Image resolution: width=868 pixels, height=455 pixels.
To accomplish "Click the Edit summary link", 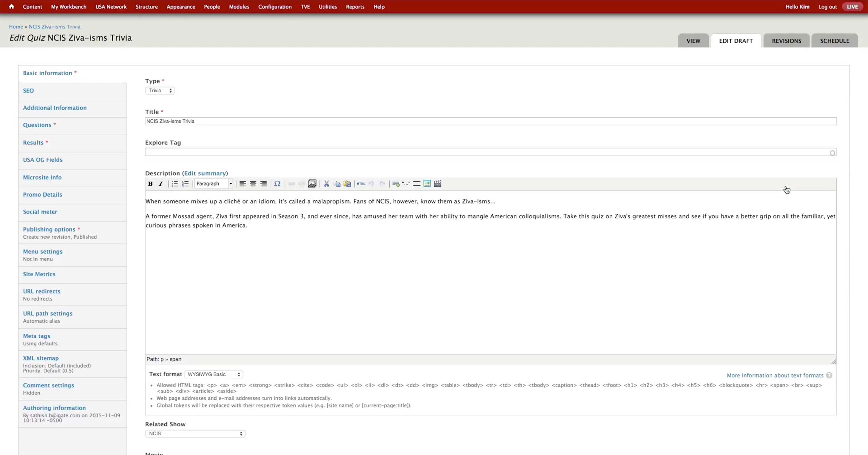I will pos(205,173).
